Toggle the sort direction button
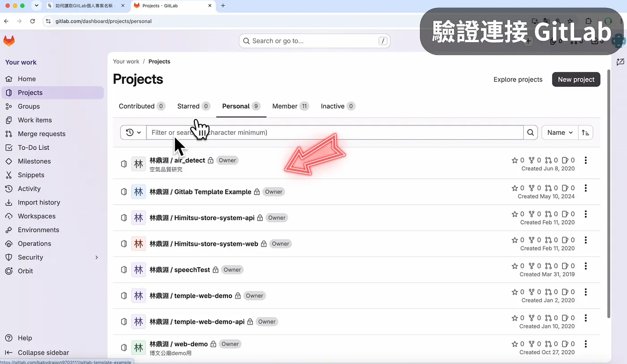 (585, 133)
